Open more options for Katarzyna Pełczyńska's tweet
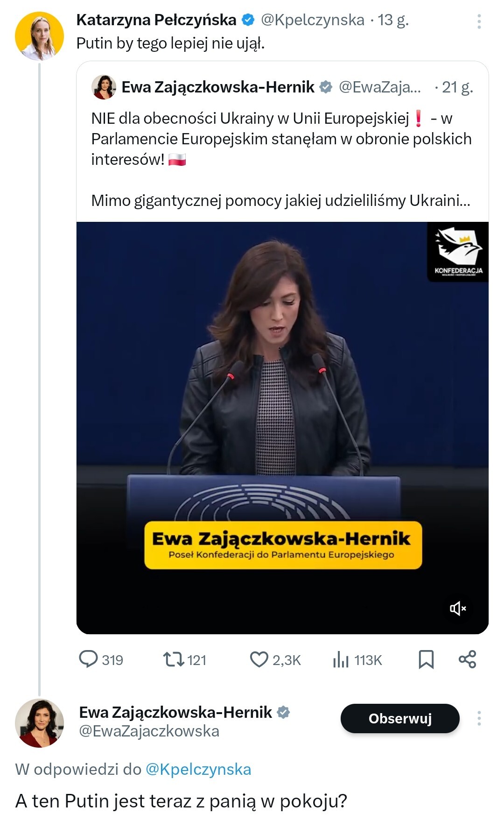 pyautogui.click(x=479, y=21)
